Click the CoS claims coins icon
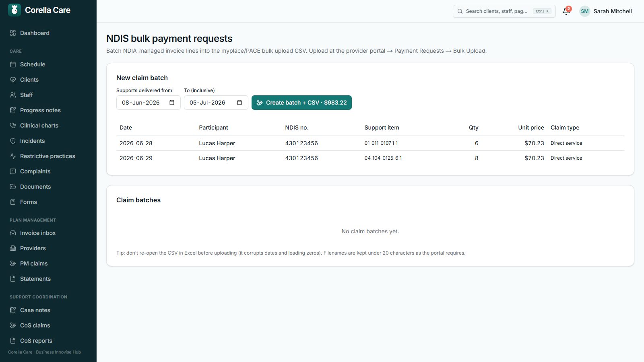This screenshot has height=362, width=644. point(13,325)
